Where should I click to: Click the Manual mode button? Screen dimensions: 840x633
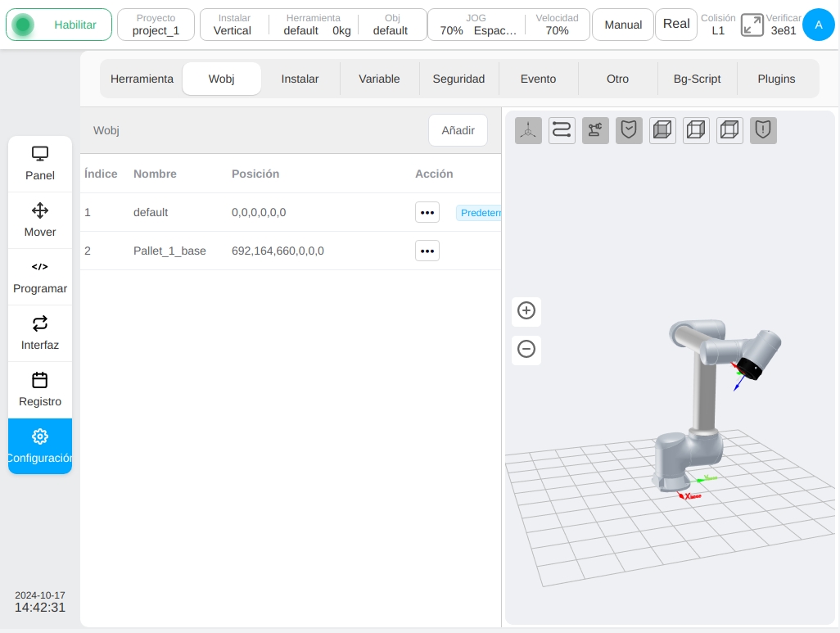pos(623,25)
